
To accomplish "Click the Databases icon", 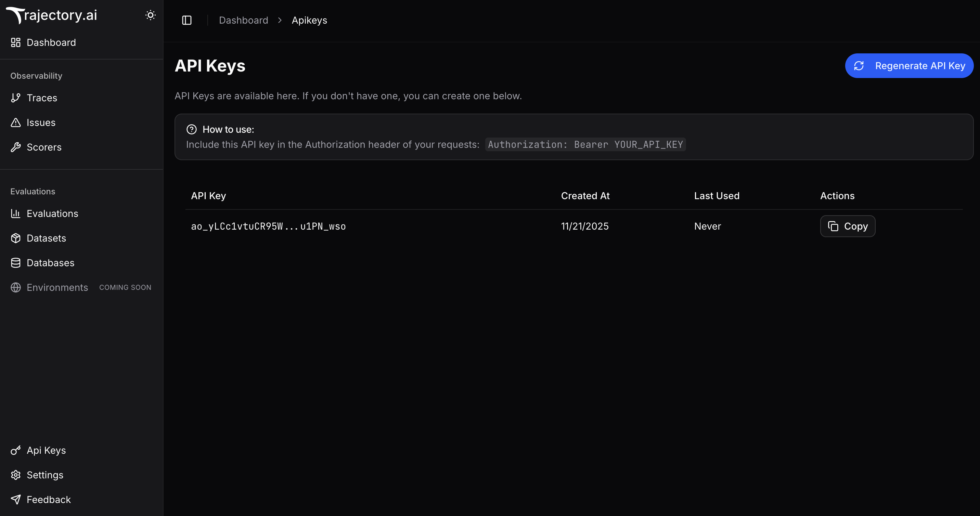I will 16,262.
